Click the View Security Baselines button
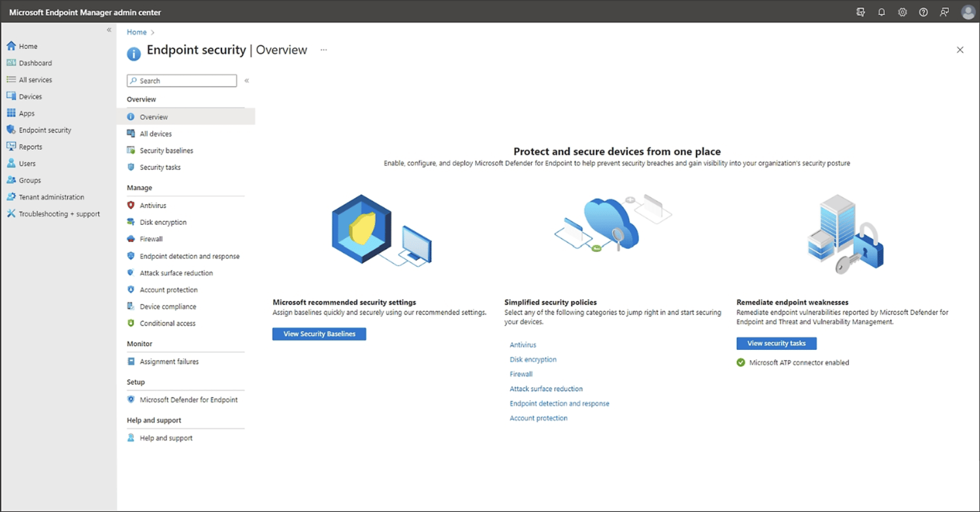 319,333
